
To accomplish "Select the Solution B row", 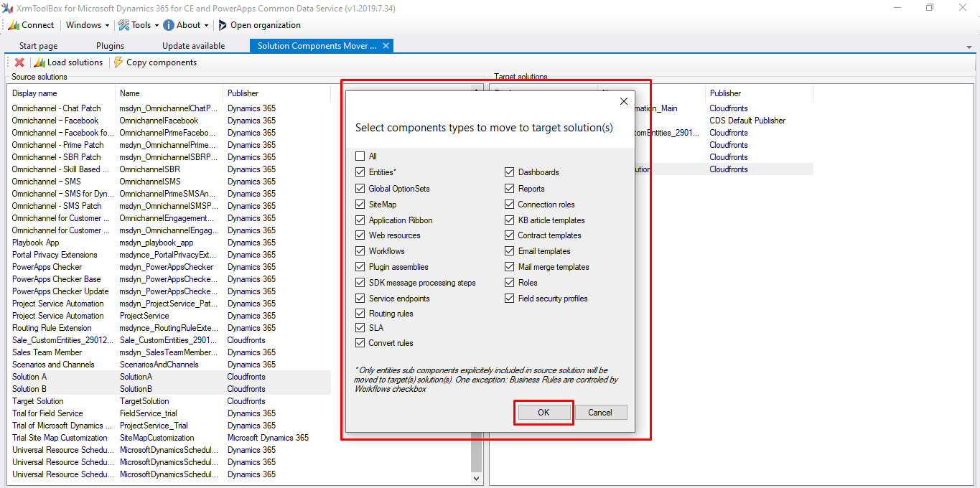I will coord(169,389).
